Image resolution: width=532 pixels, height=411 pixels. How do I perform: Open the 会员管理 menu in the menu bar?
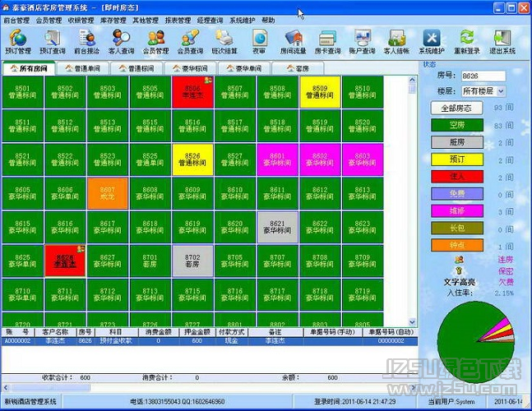pos(49,21)
